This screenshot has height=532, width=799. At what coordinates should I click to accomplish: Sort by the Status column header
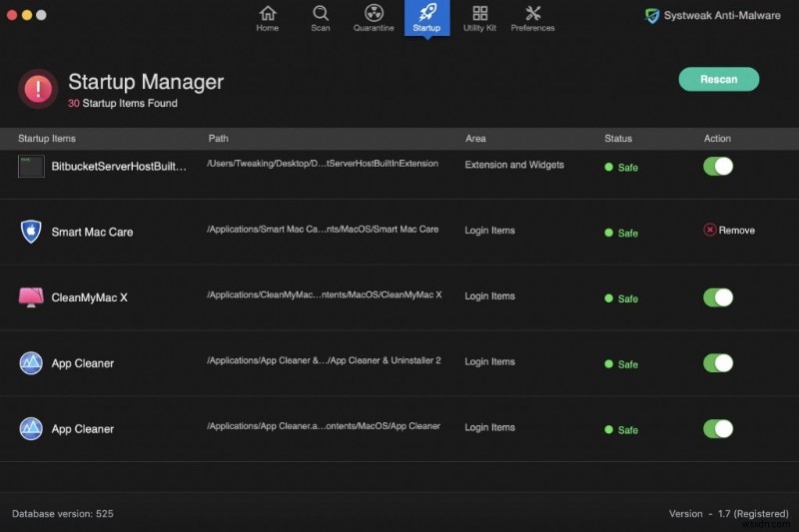pos(618,139)
